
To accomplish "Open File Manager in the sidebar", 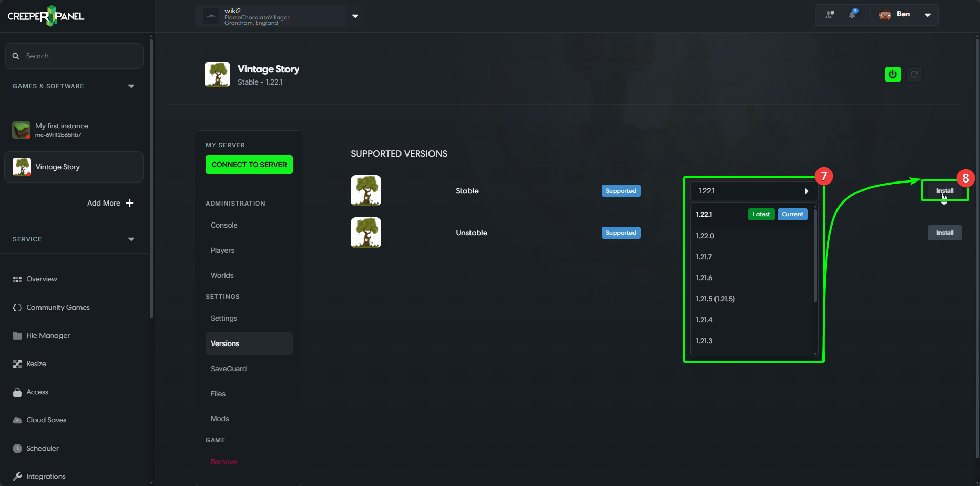I will point(48,336).
